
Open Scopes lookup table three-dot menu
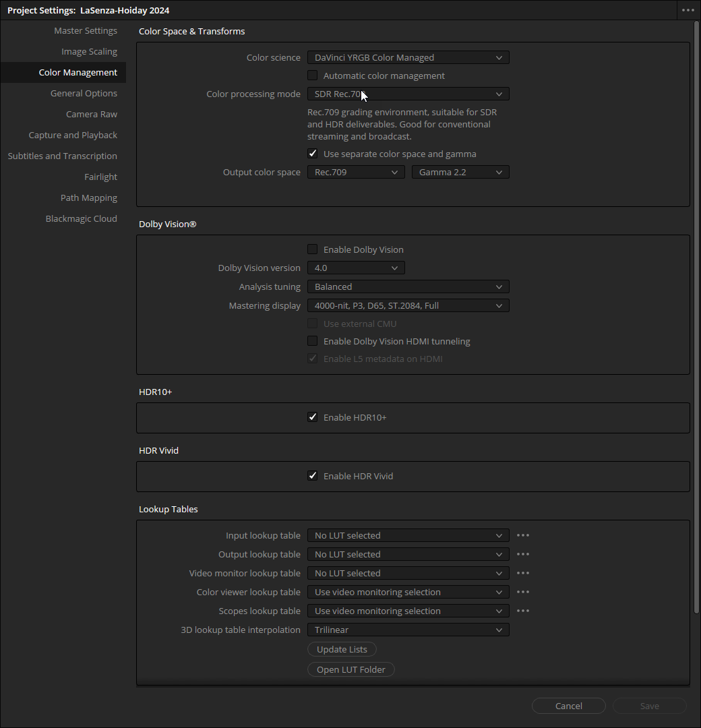523,611
